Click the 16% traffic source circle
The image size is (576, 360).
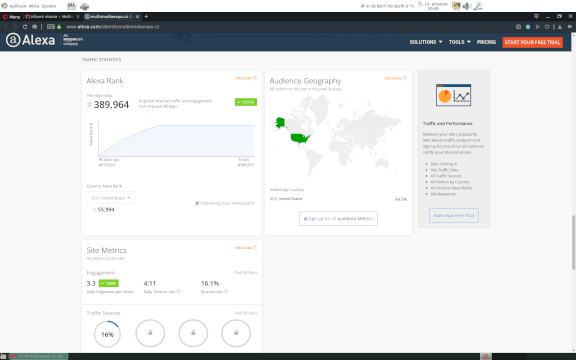point(107,334)
